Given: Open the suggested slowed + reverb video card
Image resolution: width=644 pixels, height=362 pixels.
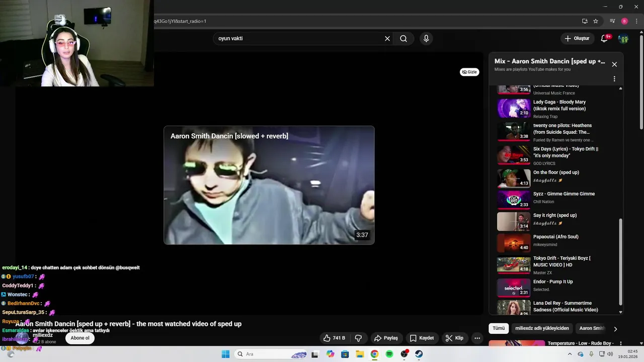Looking at the screenshot, I should tap(269, 185).
